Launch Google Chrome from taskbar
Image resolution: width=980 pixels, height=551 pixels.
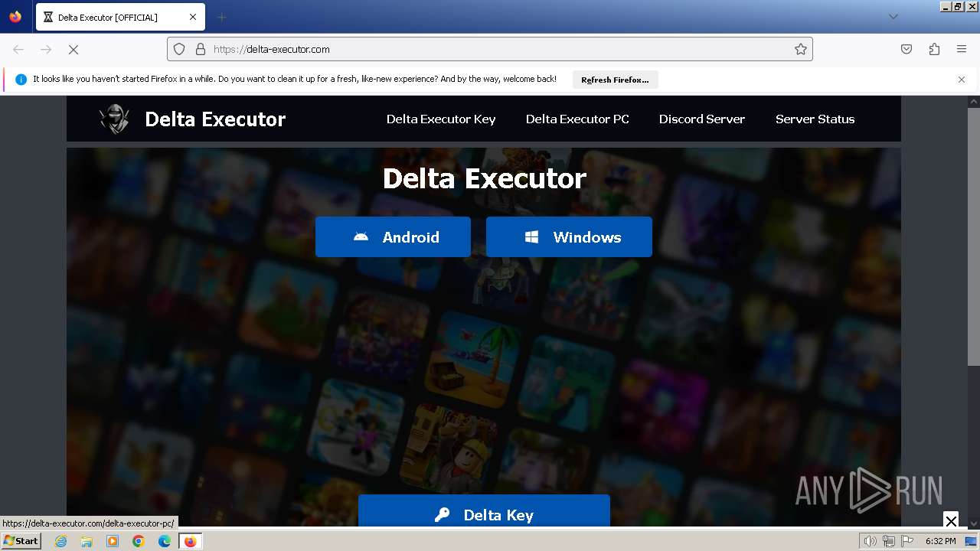pyautogui.click(x=139, y=541)
